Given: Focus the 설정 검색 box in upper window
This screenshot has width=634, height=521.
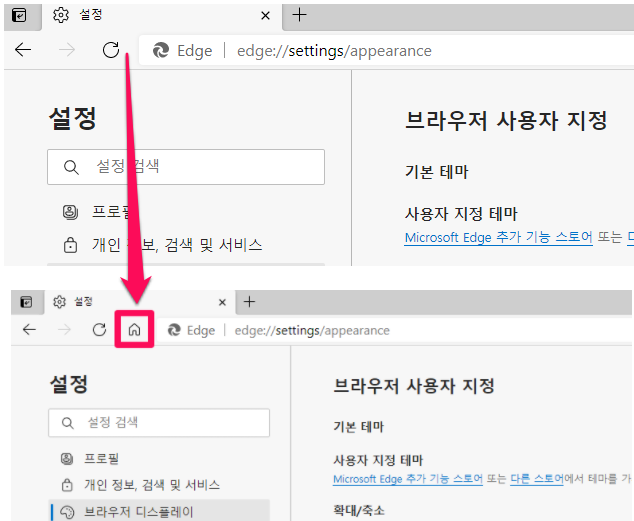Looking at the screenshot, I should click(186, 167).
